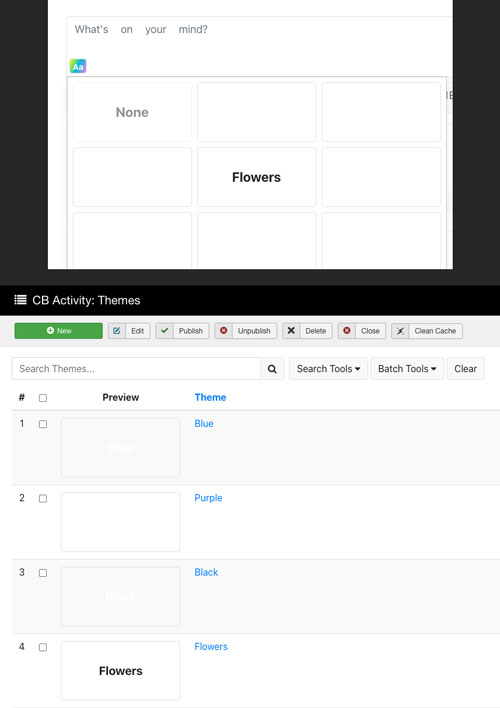Viewport: 500px width, 708px height.
Task: Expand the Batch Tools dropdown
Action: tap(407, 369)
